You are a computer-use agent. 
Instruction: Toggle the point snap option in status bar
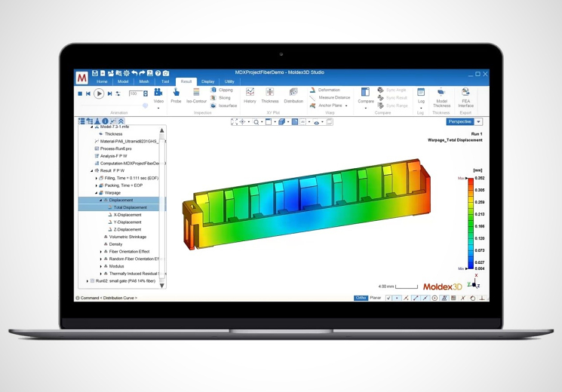397,298
